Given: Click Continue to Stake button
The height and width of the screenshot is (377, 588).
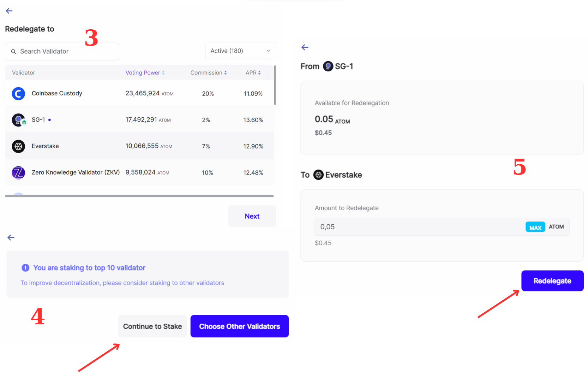Looking at the screenshot, I should [x=152, y=326].
